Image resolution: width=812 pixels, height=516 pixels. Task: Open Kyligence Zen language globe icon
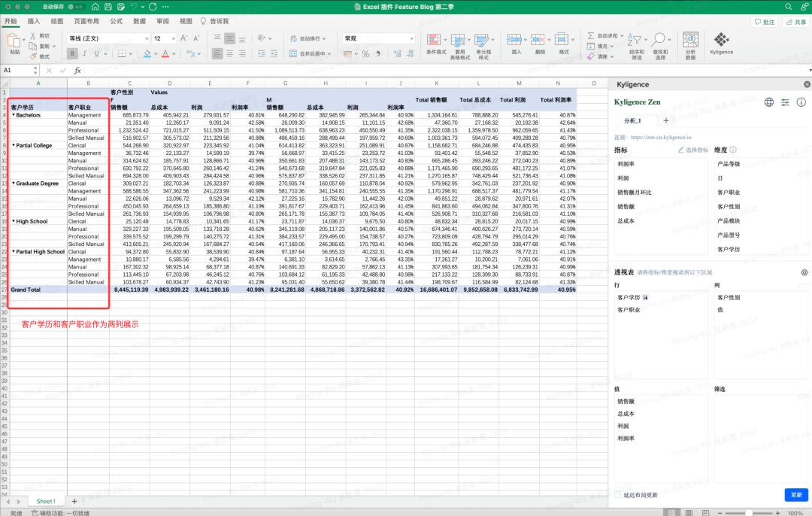tap(769, 102)
